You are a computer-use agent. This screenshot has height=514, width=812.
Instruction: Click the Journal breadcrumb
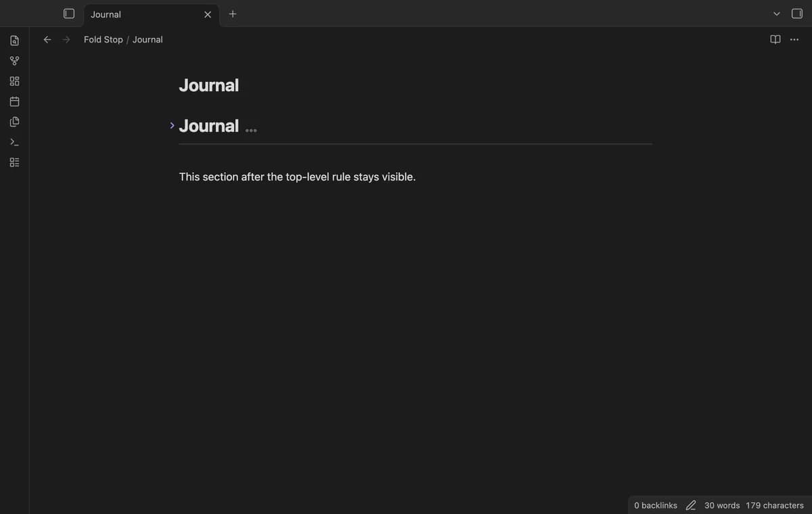pos(148,39)
